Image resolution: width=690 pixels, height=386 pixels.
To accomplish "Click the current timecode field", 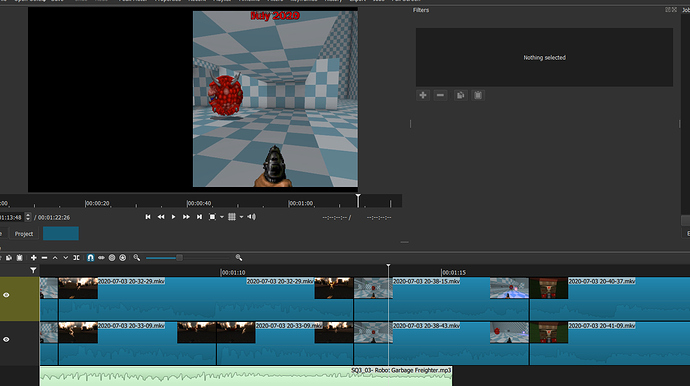I will (11, 217).
